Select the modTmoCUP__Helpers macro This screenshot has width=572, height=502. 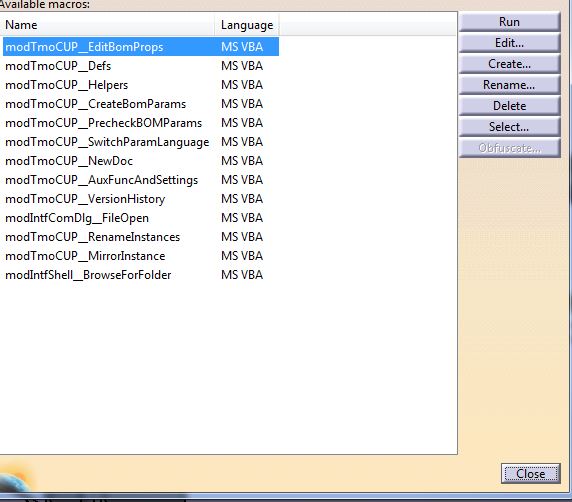141,85
